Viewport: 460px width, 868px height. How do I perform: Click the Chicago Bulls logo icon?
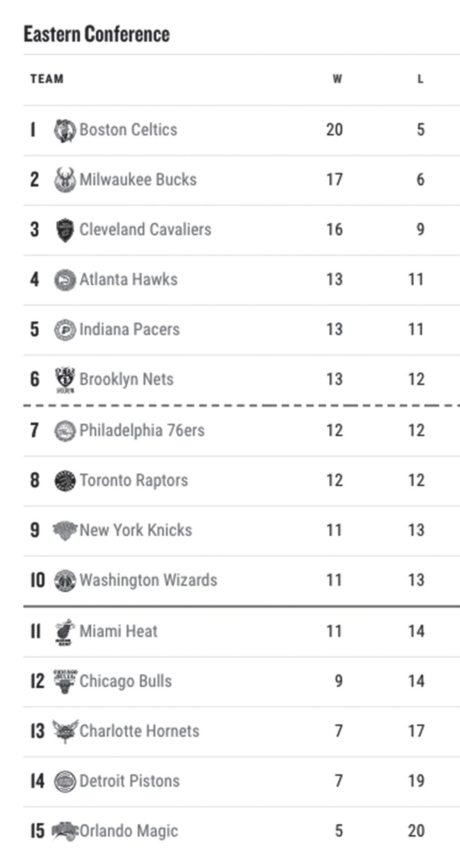(x=65, y=681)
